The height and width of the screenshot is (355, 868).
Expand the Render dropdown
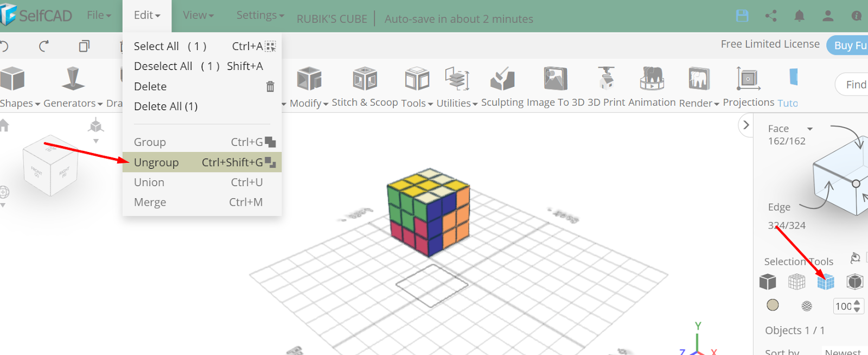[699, 103]
